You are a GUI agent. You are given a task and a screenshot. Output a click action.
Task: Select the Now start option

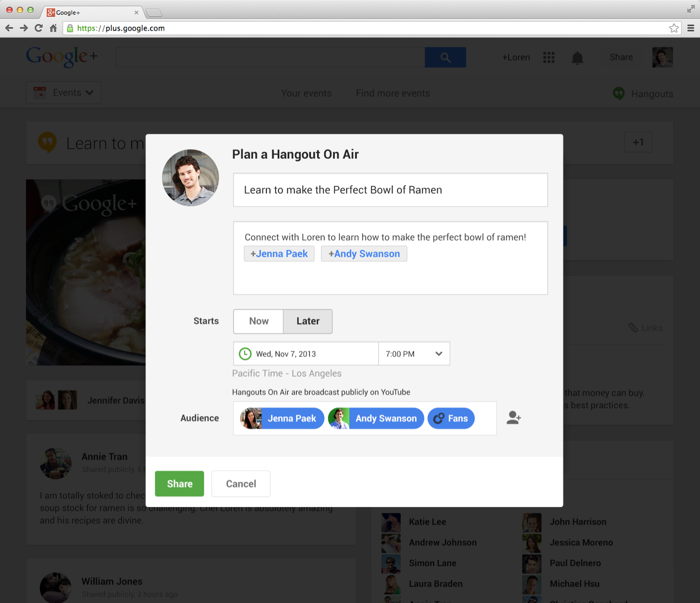coord(258,321)
